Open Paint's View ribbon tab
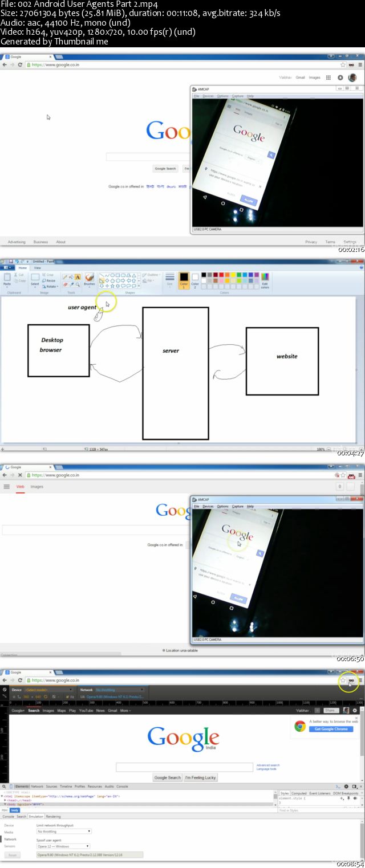This screenshot has width=365, height=868. point(37,267)
